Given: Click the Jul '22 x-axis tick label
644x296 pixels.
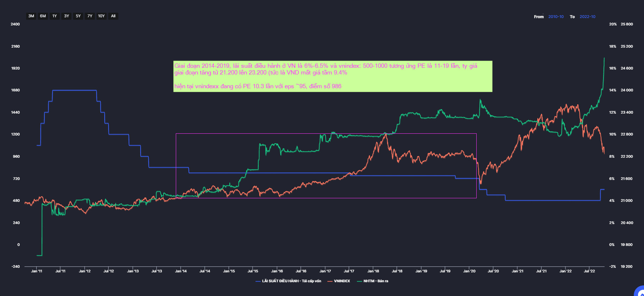Looking at the screenshot, I should pos(589,271).
